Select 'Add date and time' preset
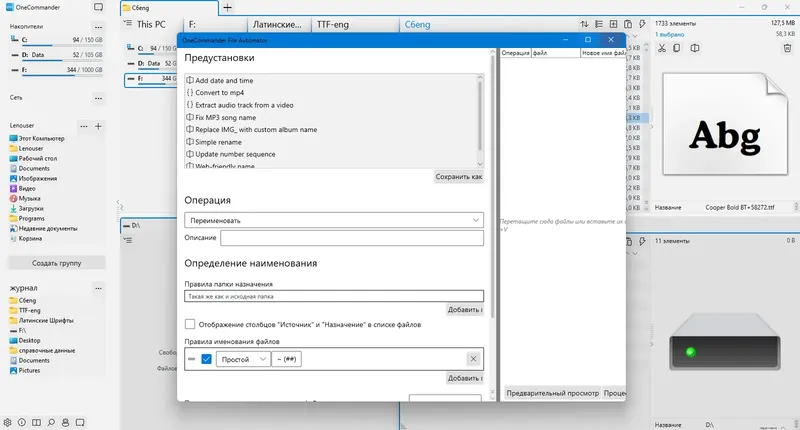Image resolution: width=800 pixels, height=430 pixels. pyautogui.click(x=224, y=81)
